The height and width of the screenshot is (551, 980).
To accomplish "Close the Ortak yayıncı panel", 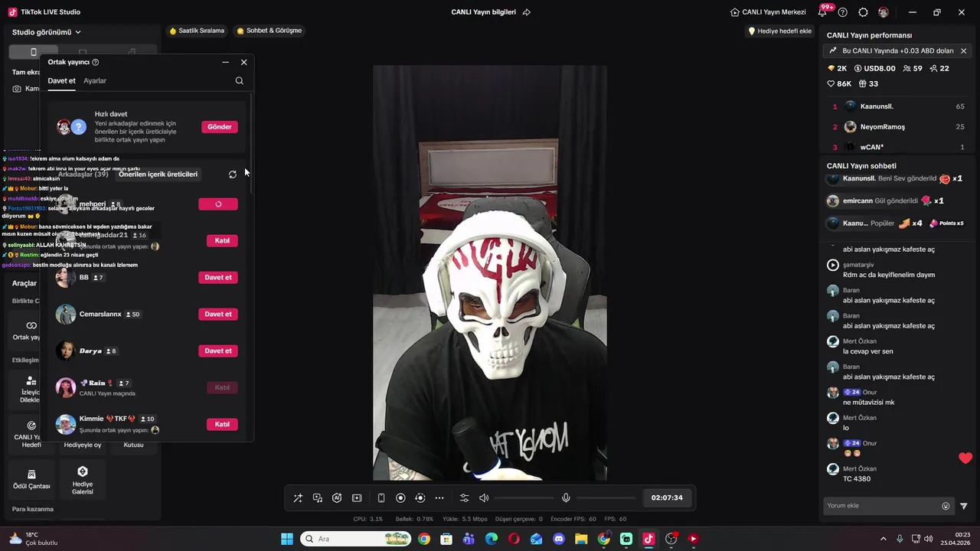I will click(x=243, y=62).
